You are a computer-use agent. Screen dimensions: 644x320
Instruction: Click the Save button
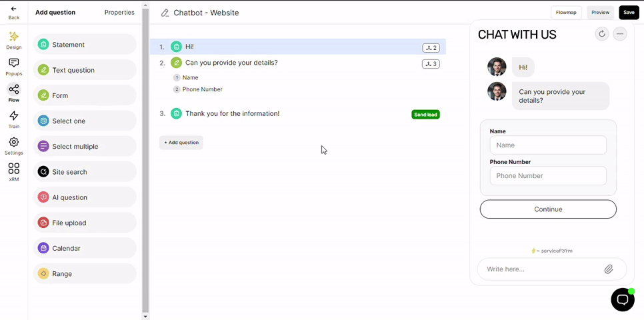tap(629, 12)
